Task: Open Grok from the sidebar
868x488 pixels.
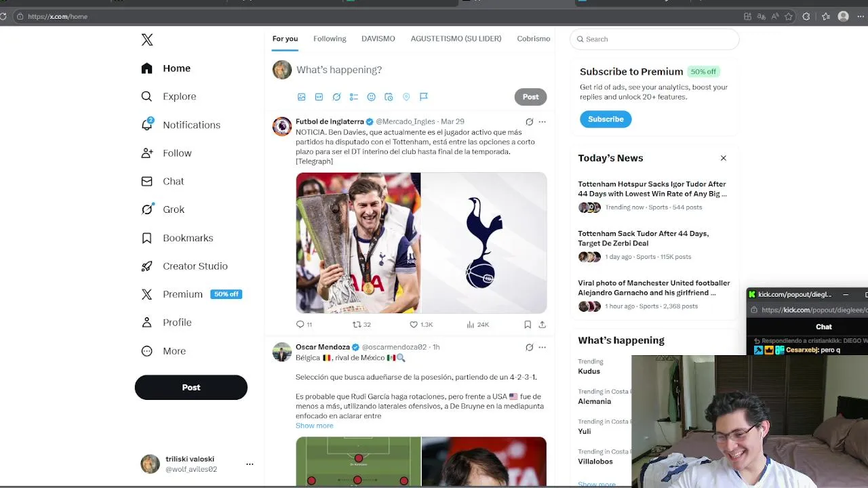Action: click(163, 209)
